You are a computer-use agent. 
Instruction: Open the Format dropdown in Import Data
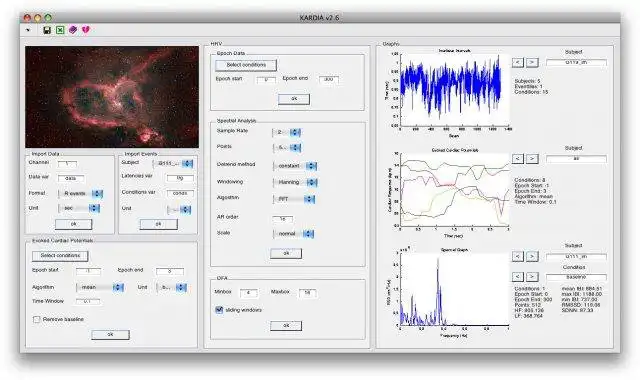(80, 193)
